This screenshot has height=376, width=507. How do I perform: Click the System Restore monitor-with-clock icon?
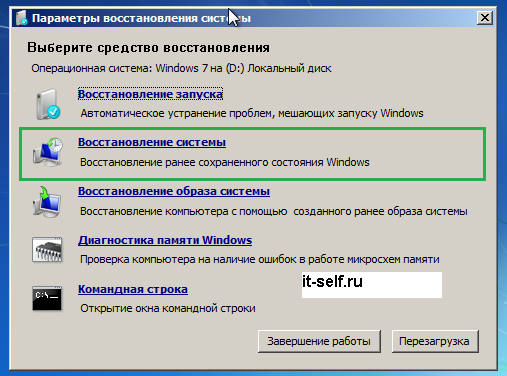click(48, 153)
